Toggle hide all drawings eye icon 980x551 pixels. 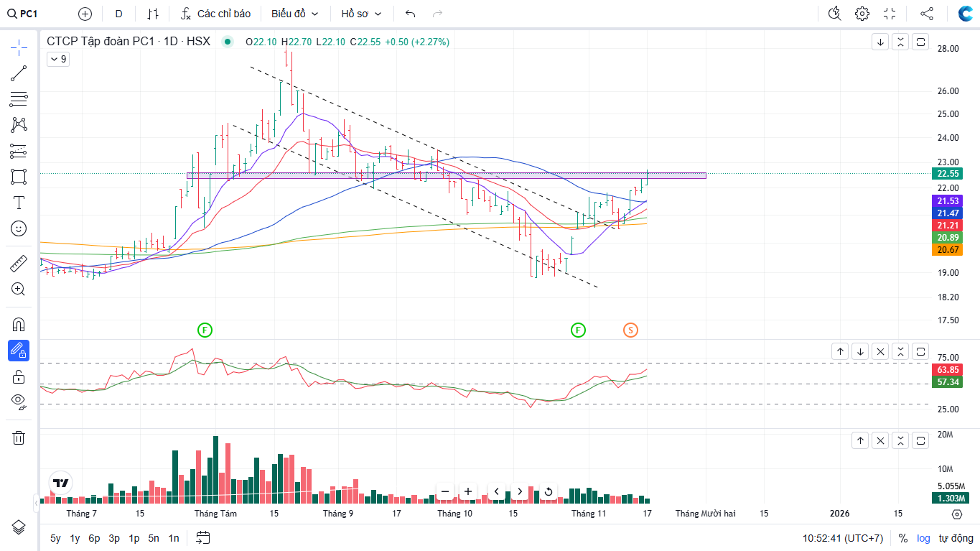(19, 402)
